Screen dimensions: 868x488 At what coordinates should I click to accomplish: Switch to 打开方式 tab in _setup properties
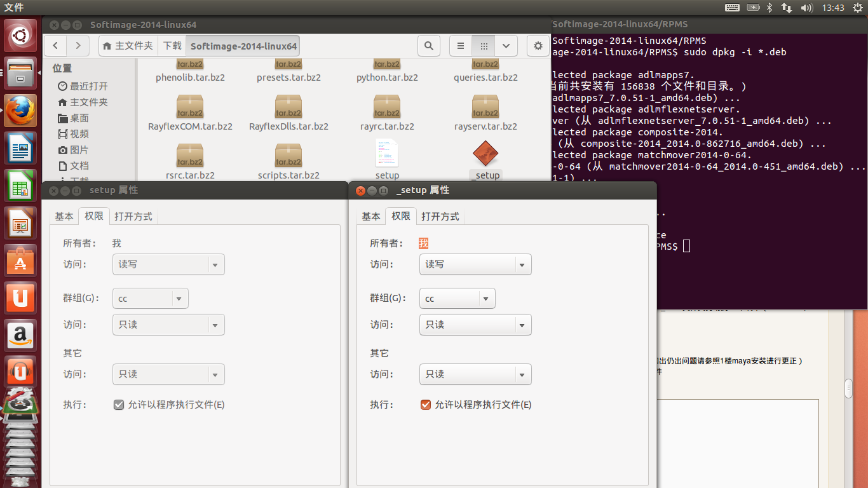pyautogui.click(x=440, y=216)
